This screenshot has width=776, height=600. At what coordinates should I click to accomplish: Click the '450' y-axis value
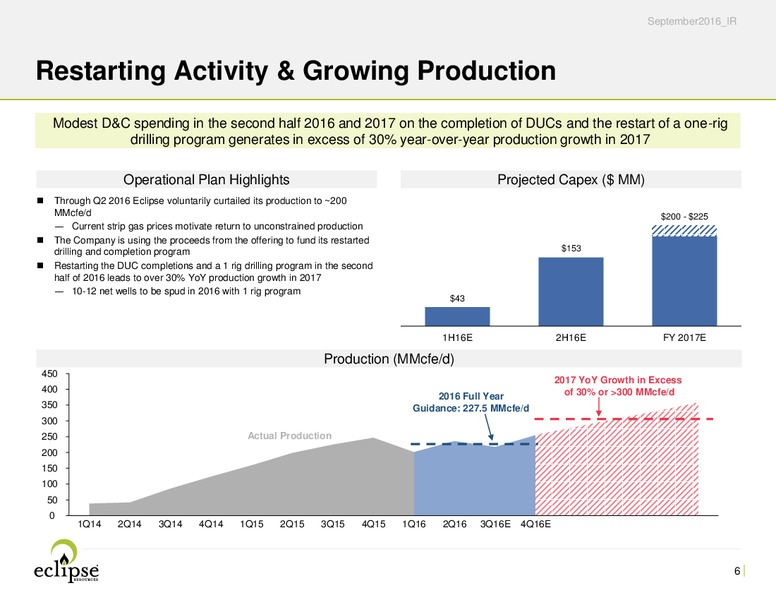(x=49, y=373)
